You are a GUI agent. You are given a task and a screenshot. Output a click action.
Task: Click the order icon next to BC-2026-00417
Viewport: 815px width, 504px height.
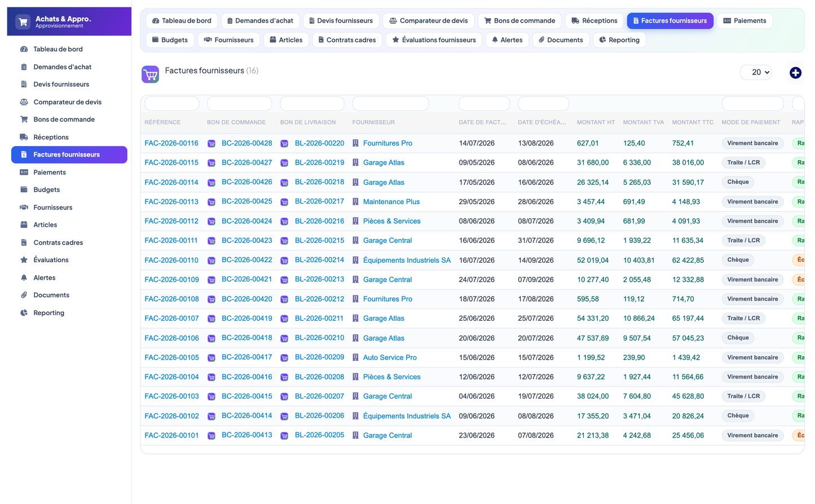(x=212, y=358)
